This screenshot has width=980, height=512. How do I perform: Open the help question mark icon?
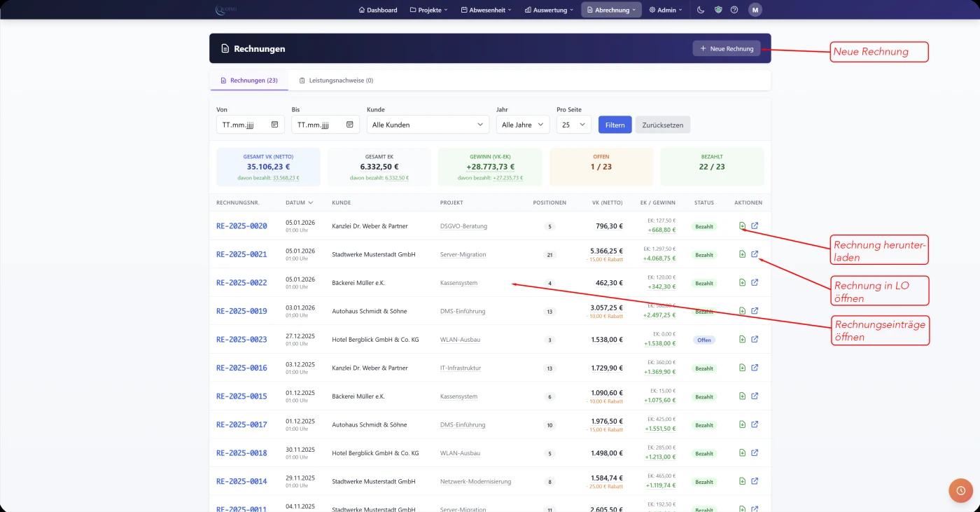[734, 10]
